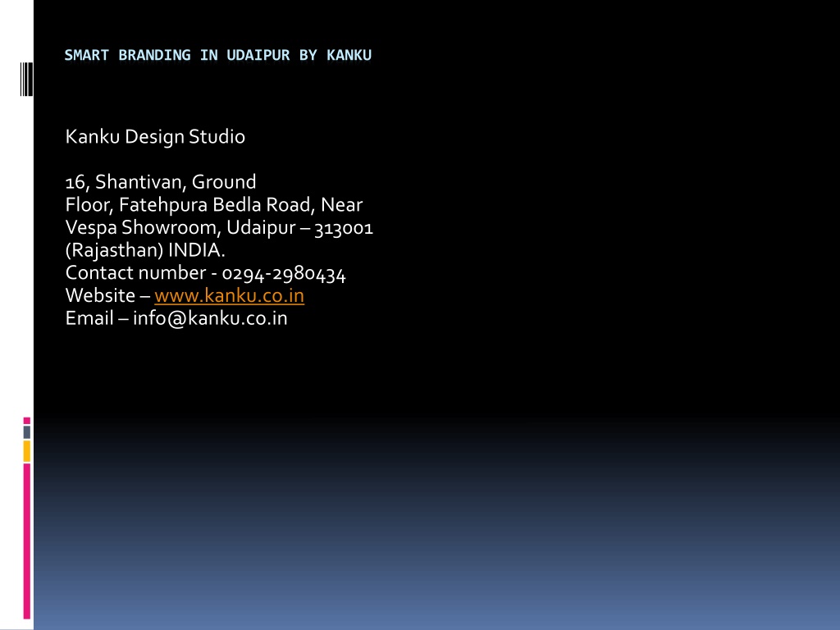Select the contact number 0294-2980434 line
Image resolution: width=840 pixels, height=630 pixels.
[x=206, y=273]
